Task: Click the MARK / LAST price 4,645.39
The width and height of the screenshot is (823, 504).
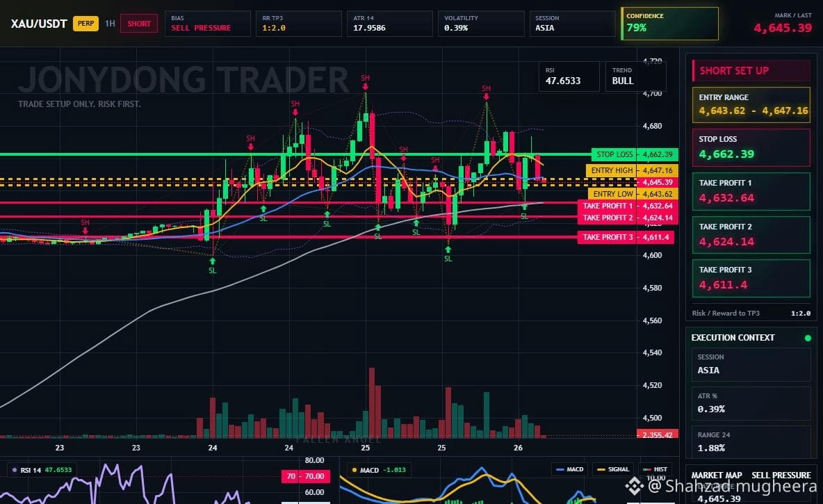Action: (783, 28)
